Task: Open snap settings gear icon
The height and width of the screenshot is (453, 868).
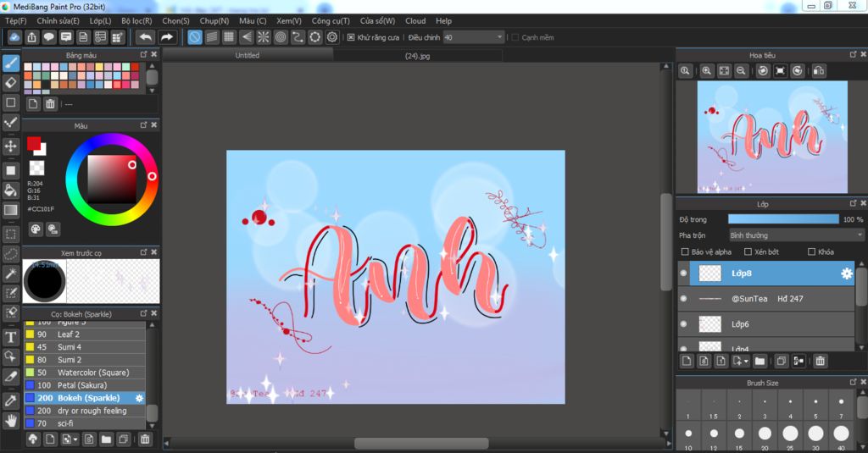Action: point(332,37)
